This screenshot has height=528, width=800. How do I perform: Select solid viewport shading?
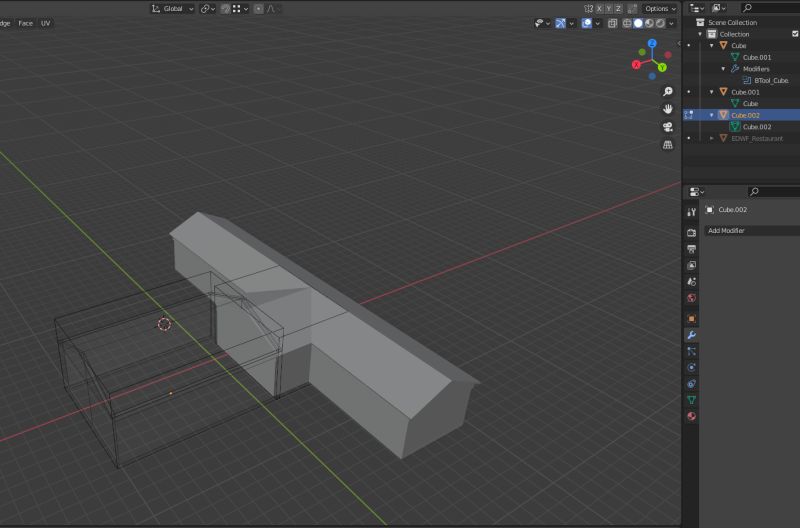[638, 23]
